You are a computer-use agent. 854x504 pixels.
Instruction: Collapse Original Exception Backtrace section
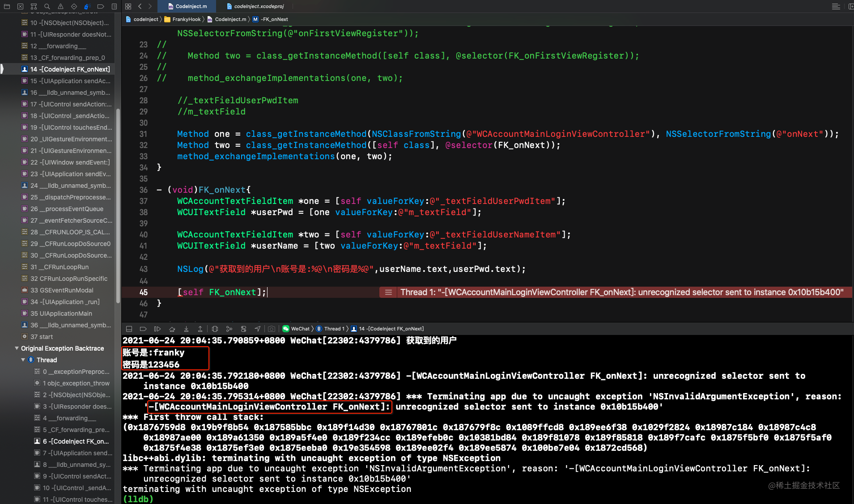coord(17,348)
